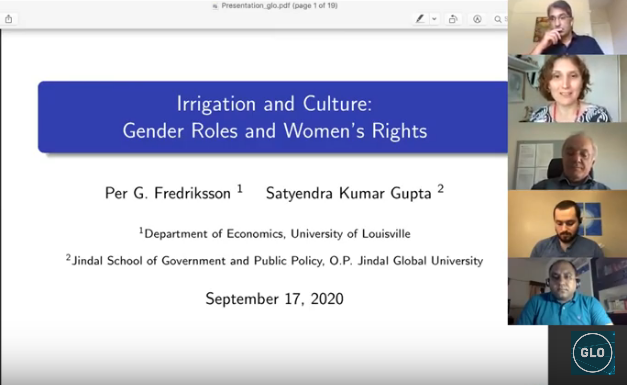
Task: Select the smiling woman's video tile
Action: click(x=567, y=88)
